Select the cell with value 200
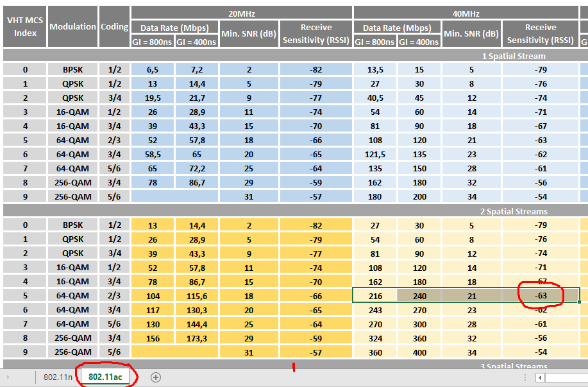The image size is (588, 387). 419,196
